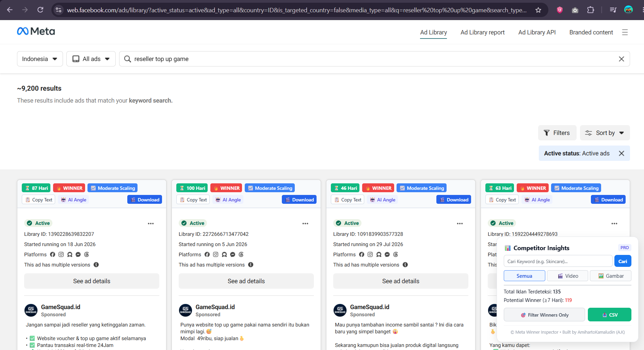Open the Ad Library API tab
This screenshot has width=644, height=350.
coord(537,32)
